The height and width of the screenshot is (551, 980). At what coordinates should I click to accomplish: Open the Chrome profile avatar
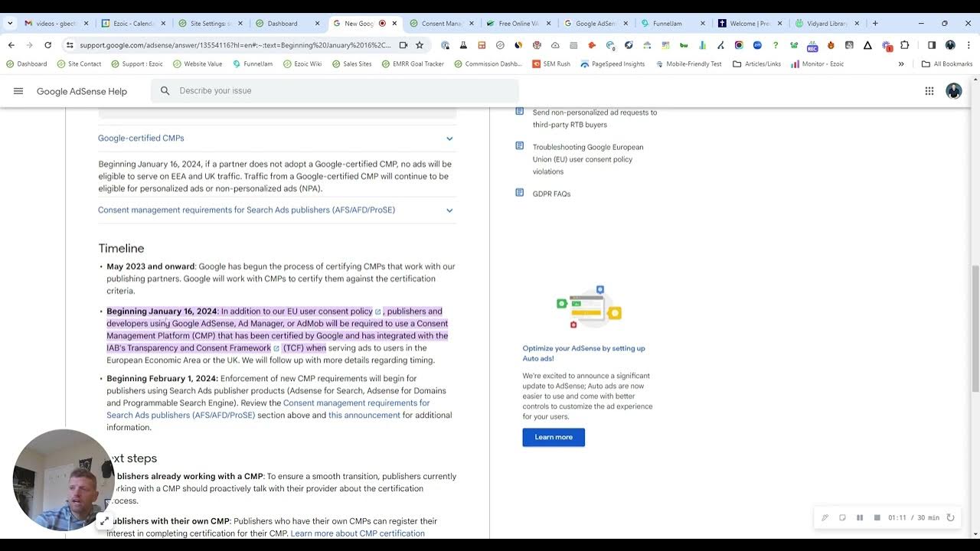tap(950, 45)
